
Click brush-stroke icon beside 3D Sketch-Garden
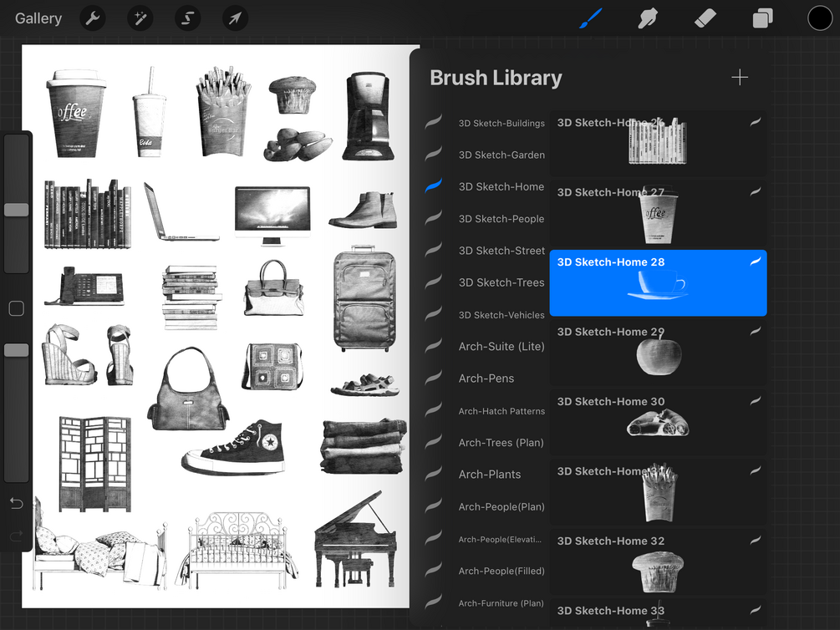[x=433, y=155]
